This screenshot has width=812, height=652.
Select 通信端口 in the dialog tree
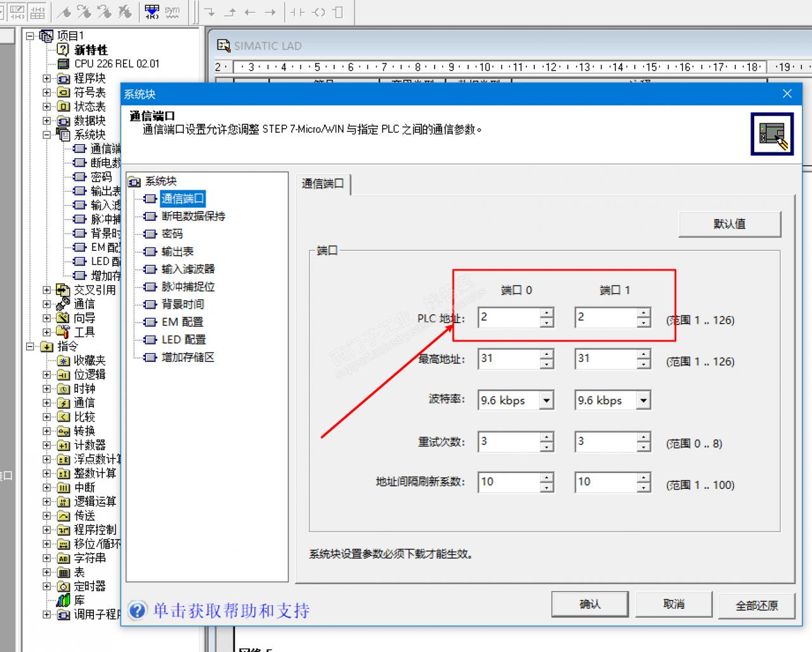click(183, 199)
